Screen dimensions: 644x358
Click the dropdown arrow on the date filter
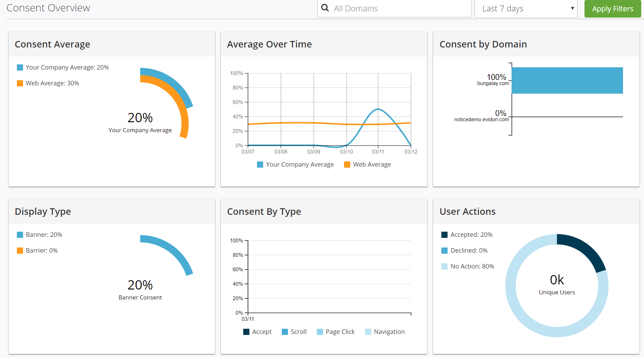click(572, 9)
